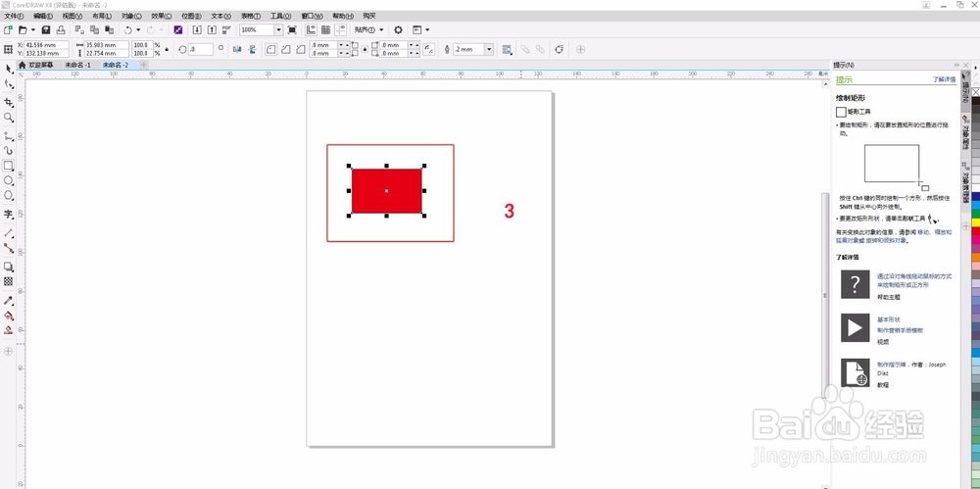This screenshot has width=980, height=489.
Task: Click the Full-screen preview icon
Action: click(292, 29)
